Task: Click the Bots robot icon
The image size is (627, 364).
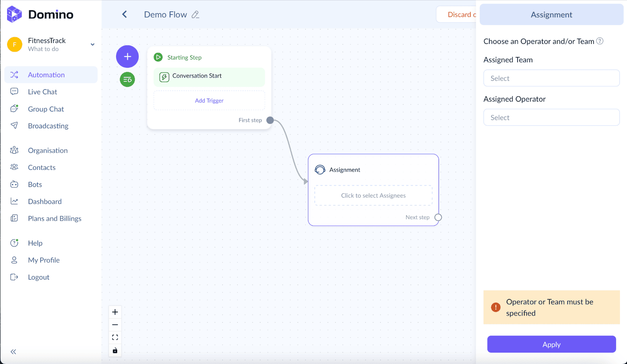Action: pyautogui.click(x=14, y=184)
